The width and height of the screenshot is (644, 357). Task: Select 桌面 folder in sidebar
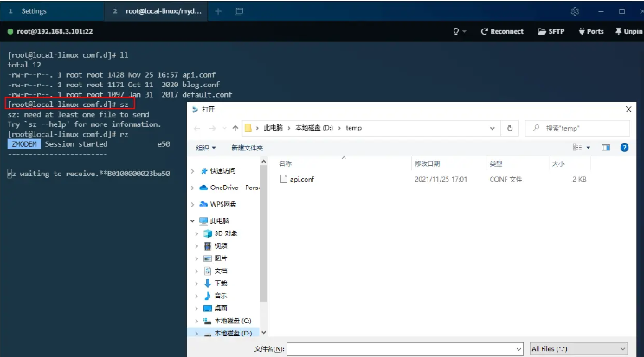(221, 309)
